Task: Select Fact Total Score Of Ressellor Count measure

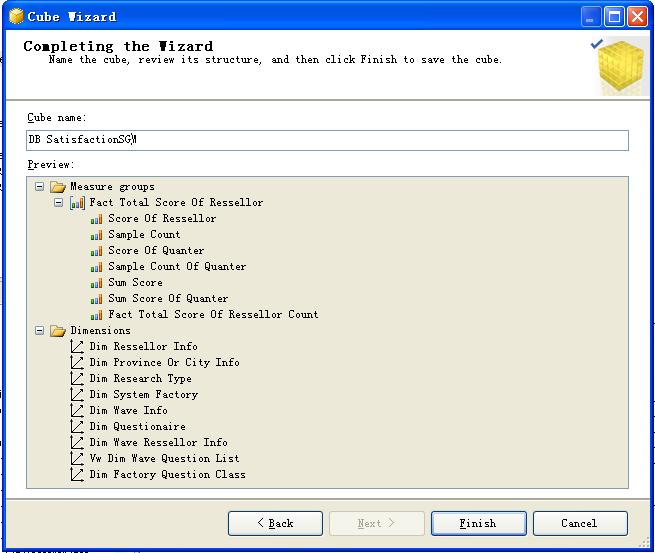Action: 213,315
